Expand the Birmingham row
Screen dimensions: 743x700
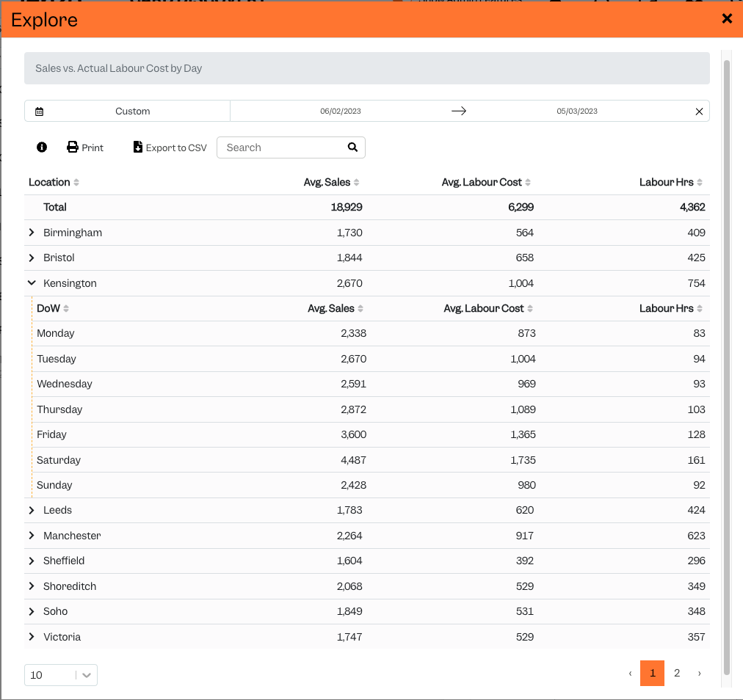point(32,233)
